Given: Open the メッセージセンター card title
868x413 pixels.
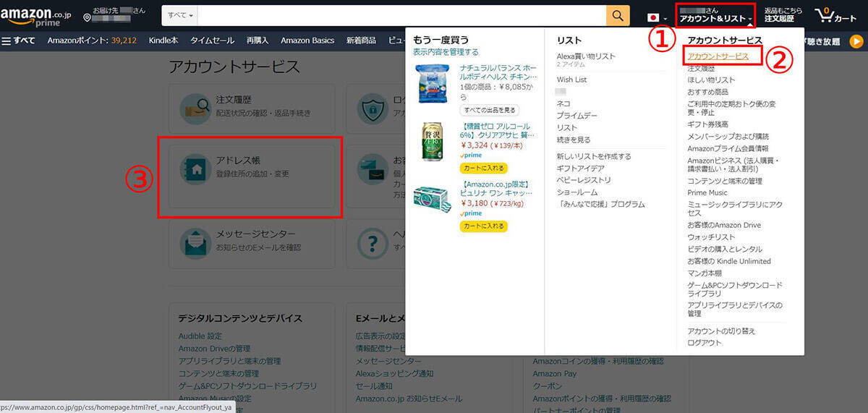Looking at the screenshot, I should (x=255, y=234).
